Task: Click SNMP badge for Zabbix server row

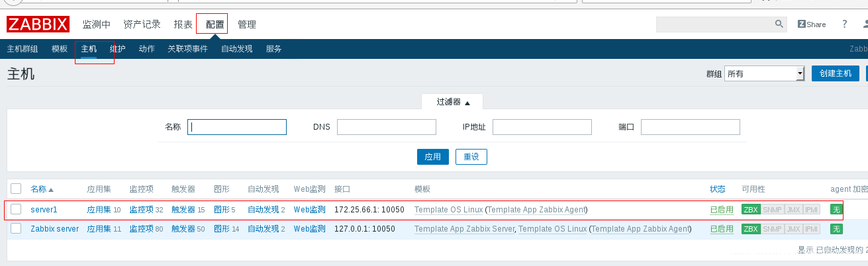Action: pyautogui.click(x=772, y=229)
